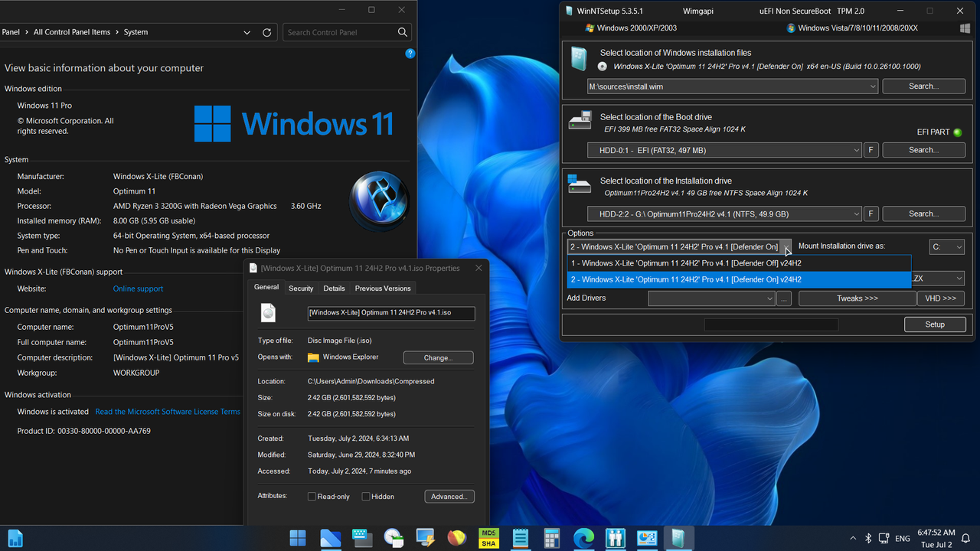This screenshot has height=551, width=980.
Task: Click the Tweaks >>> button
Action: 857,298
